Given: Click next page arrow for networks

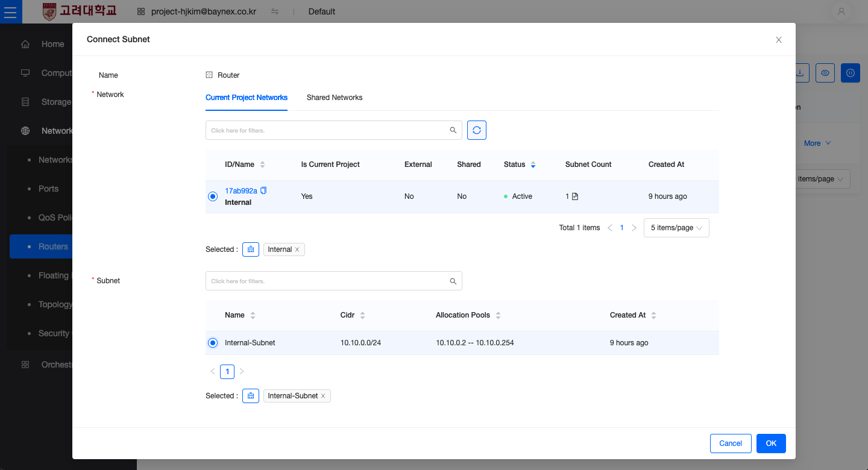Looking at the screenshot, I should [634, 228].
